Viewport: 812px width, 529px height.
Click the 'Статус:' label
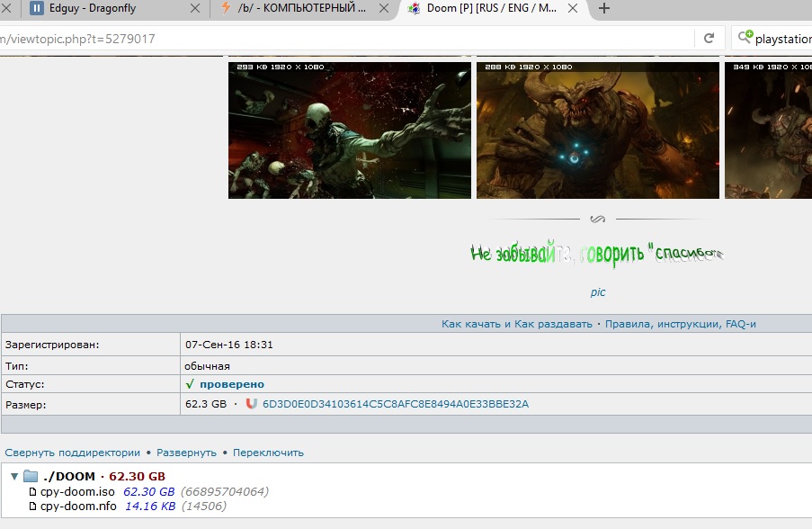pyautogui.click(x=25, y=384)
